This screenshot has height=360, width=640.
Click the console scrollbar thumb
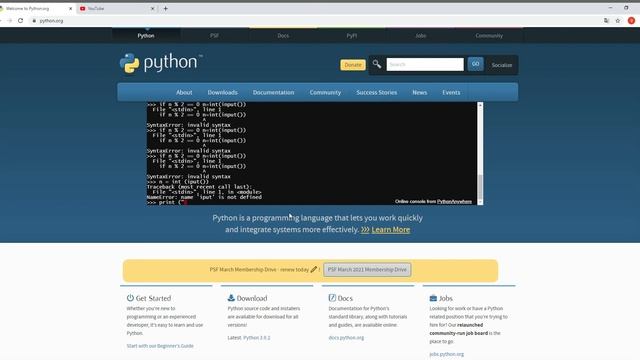coord(480,187)
